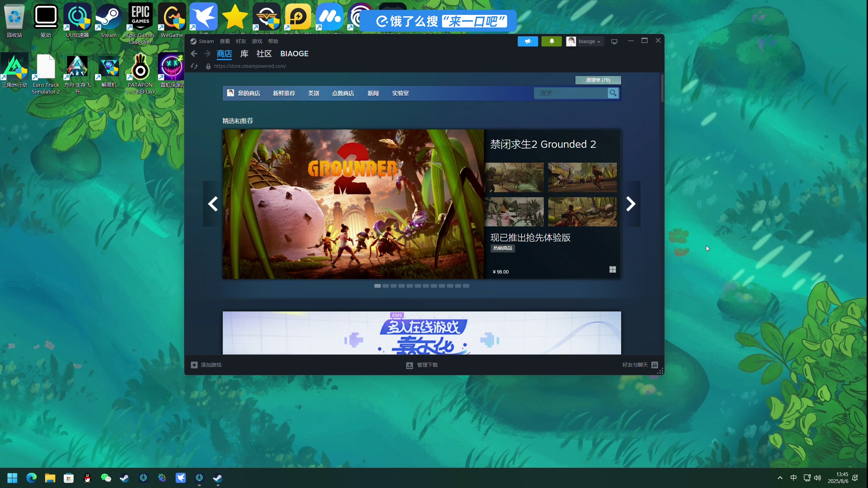Open the 游戏 menu
Image resolution: width=868 pixels, height=488 pixels.
pyautogui.click(x=257, y=41)
